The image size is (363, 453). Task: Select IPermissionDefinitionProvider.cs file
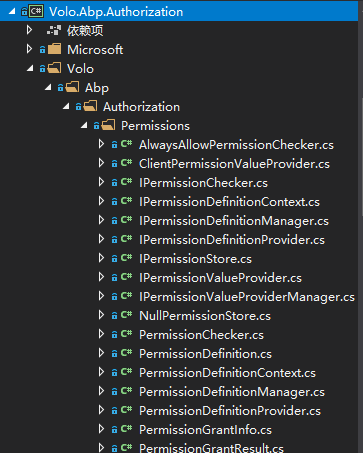[232, 240]
